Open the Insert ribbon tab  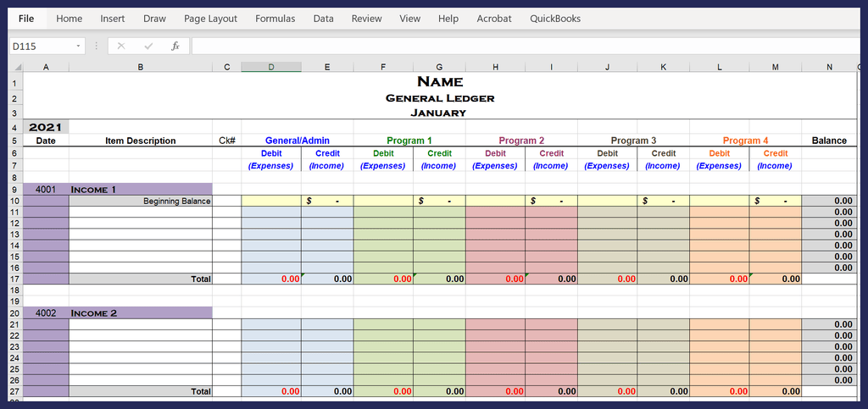pyautogui.click(x=113, y=19)
